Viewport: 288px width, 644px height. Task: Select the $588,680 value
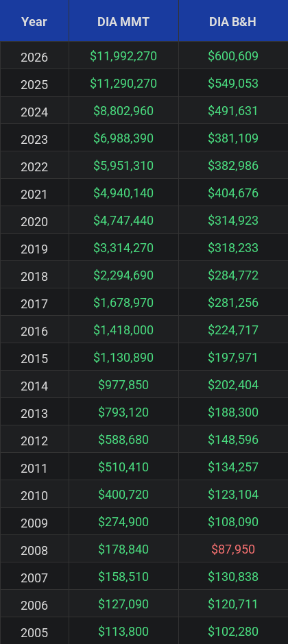(x=123, y=440)
